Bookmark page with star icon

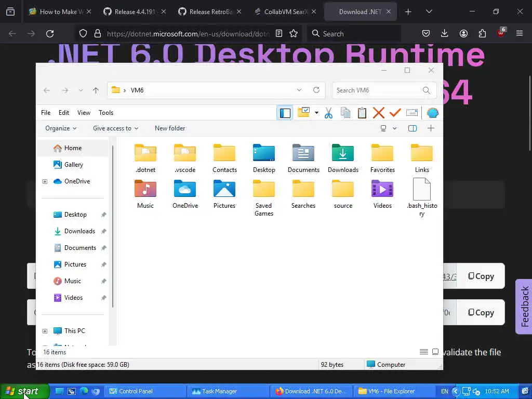point(294,34)
